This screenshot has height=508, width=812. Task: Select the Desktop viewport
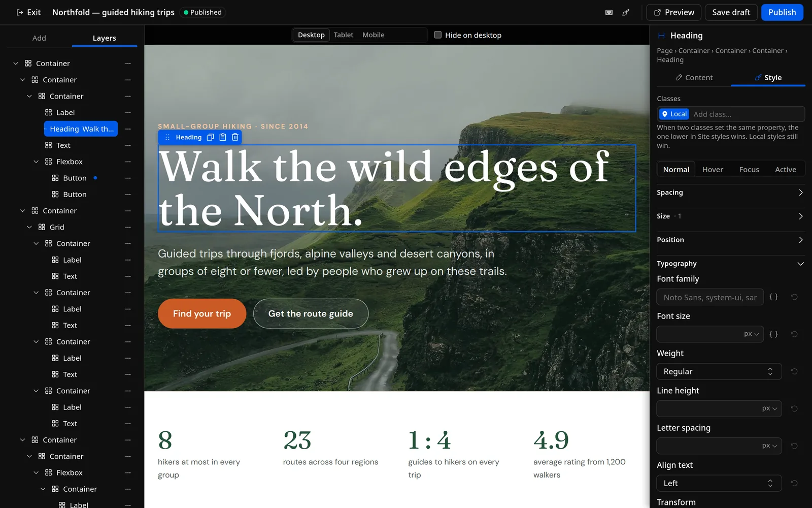click(311, 35)
